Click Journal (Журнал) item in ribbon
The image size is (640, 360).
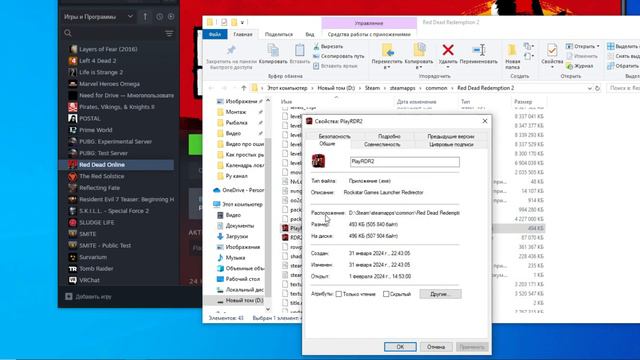tap(580, 66)
